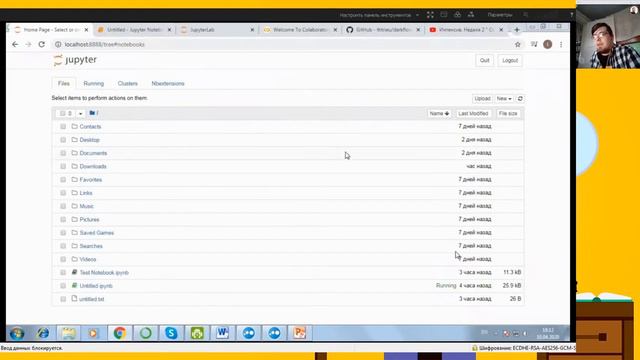The width and height of the screenshot is (640, 360).
Task: Click the Logout button
Action: [510, 60]
